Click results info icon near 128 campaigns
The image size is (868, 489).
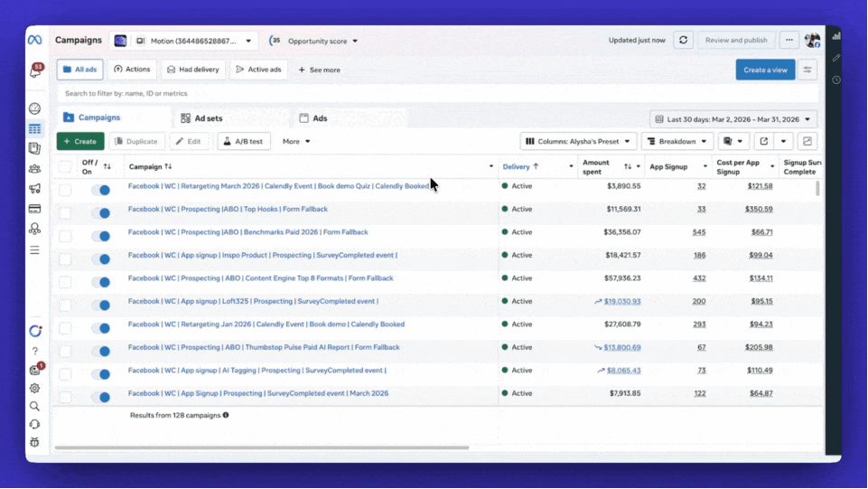pyautogui.click(x=226, y=415)
